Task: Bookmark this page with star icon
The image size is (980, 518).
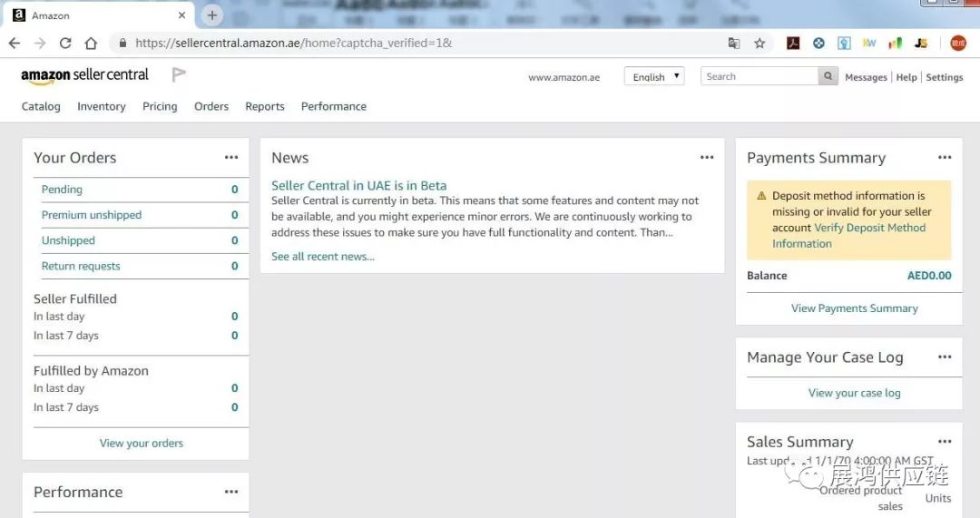Action: (759, 44)
